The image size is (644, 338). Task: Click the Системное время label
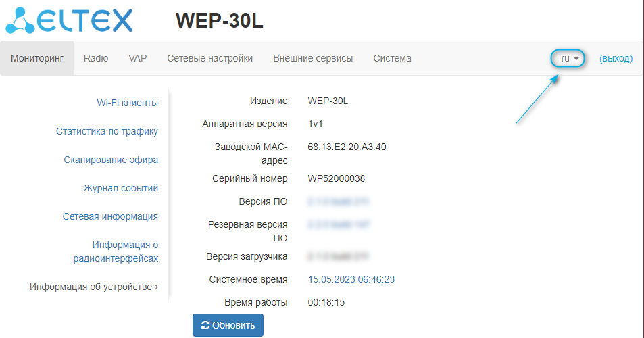pyautogui.click(x=248, y=279)
